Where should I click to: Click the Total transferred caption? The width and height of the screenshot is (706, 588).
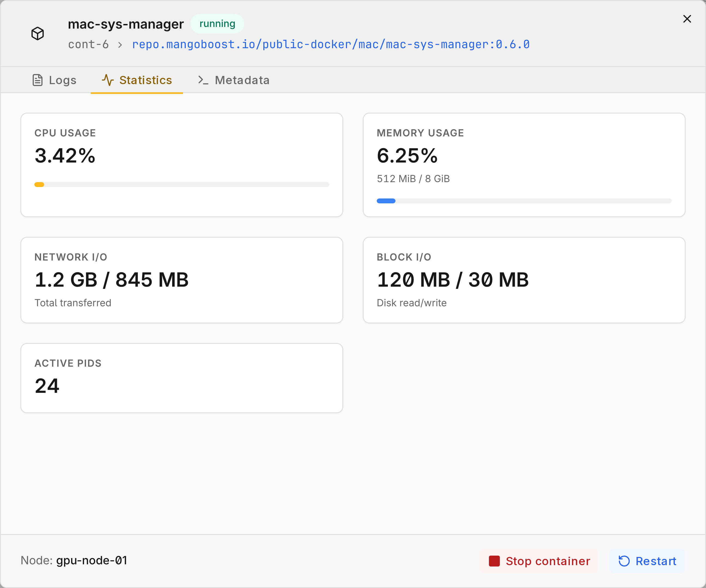coord(73,303)
